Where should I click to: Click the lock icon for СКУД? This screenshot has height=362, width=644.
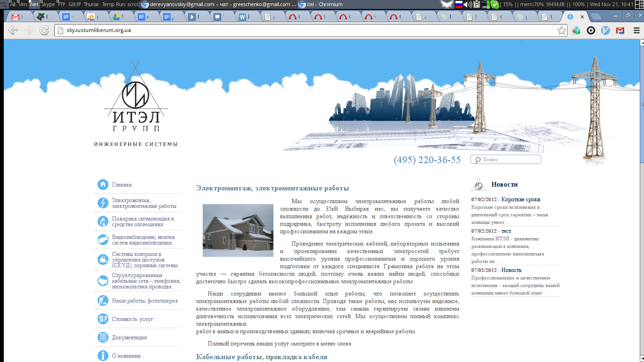[103, 259]
